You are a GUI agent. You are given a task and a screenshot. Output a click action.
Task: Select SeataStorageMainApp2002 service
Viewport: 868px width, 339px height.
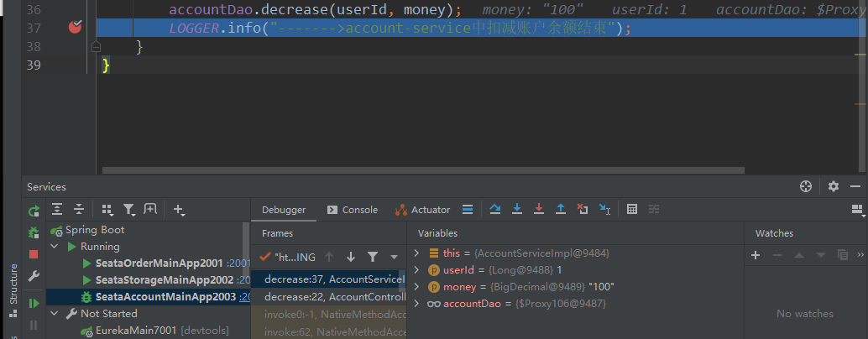click(x=165, y=279)
